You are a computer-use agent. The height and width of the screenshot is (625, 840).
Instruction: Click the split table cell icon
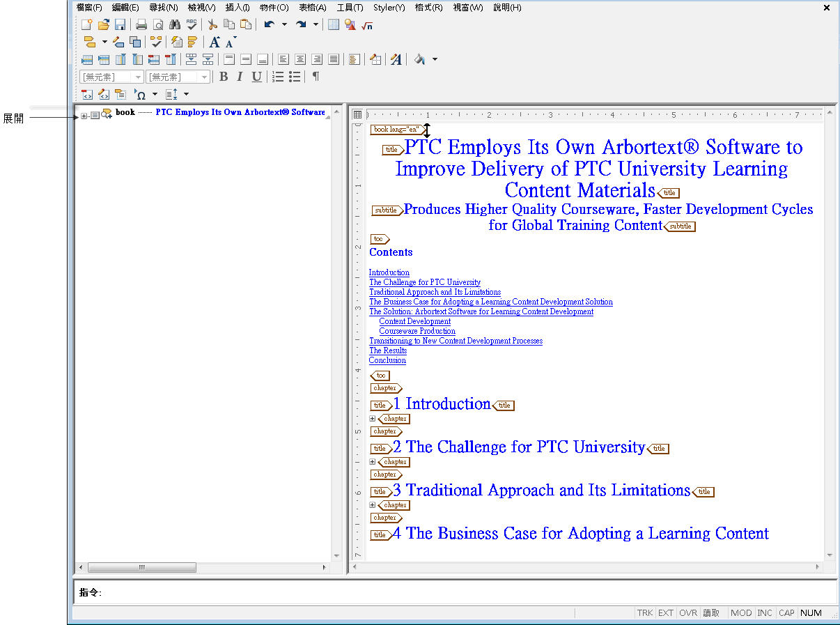pos(208,59)
